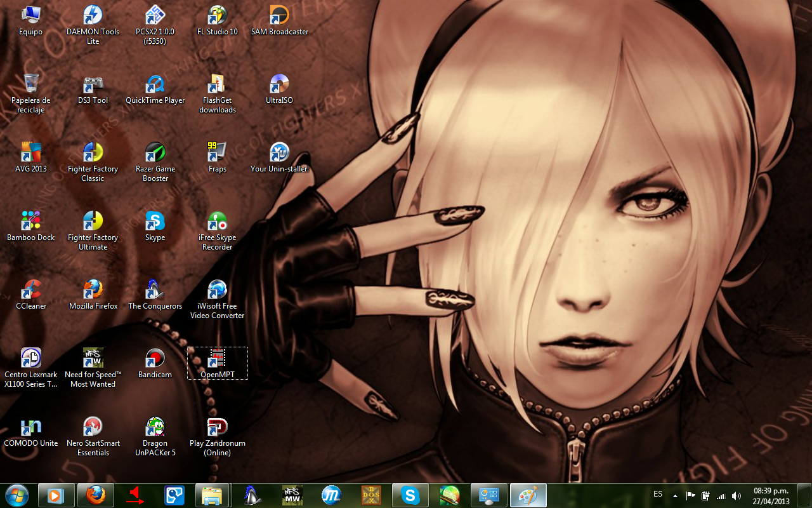Switch to Paint in the taskbar
Image resolution: width=812 pixels, height=508 pixels.
528,495
